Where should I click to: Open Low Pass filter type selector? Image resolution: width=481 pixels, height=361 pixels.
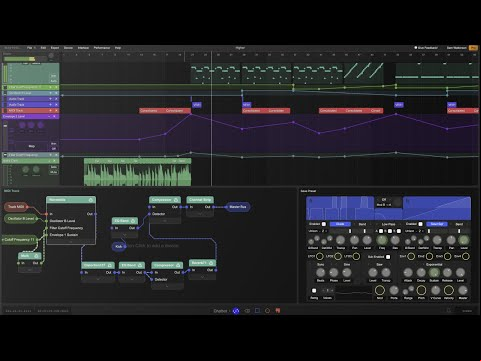[x=388, y=224]
